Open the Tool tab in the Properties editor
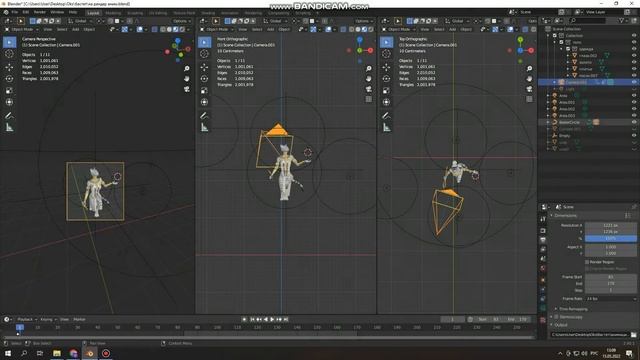Screen dimensions: 640x360 (x=543, y=219)
